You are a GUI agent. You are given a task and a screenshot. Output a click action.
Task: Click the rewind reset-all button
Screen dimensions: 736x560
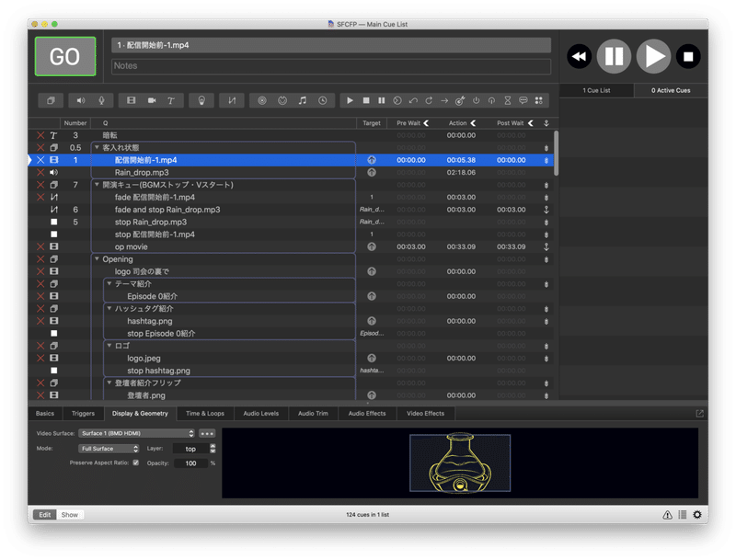(579, 57)
